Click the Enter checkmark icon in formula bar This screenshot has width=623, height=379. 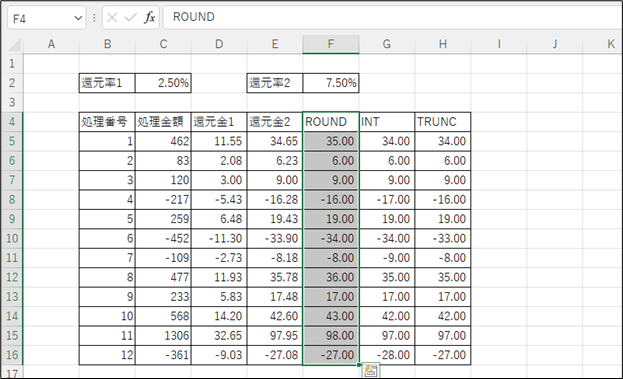(130, 17)
